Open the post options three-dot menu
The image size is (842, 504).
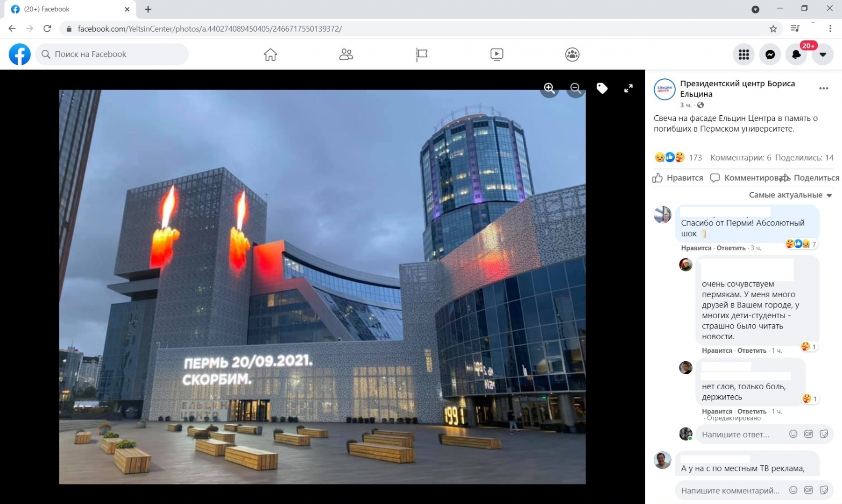[824, 89]
